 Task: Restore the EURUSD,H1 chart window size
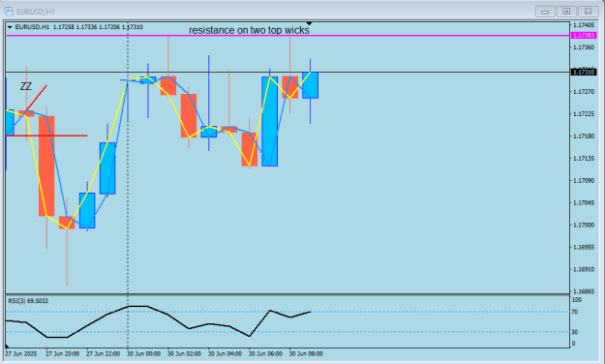pyautogui.click(x=566, y=12)
